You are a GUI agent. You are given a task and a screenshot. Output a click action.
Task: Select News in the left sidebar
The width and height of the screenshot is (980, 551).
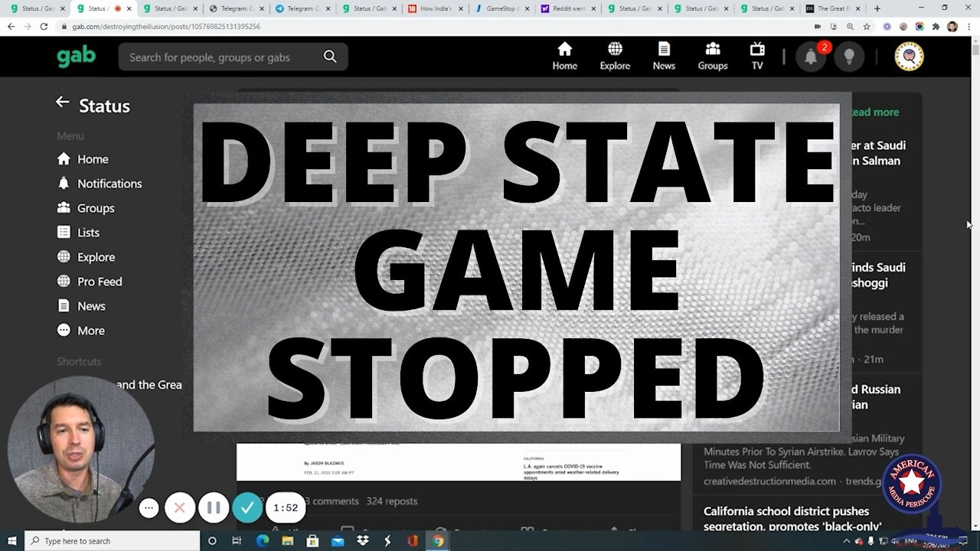pyautogui.click(x=81, y=306)
